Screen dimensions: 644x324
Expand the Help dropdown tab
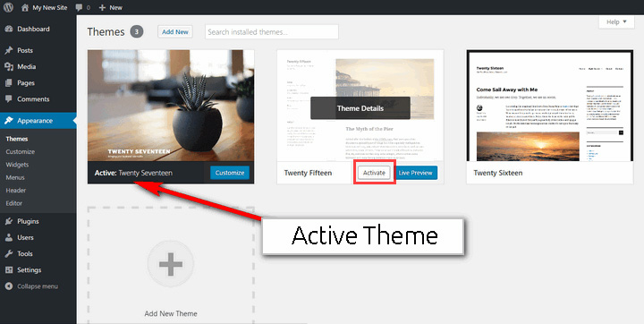click(616, 21)
